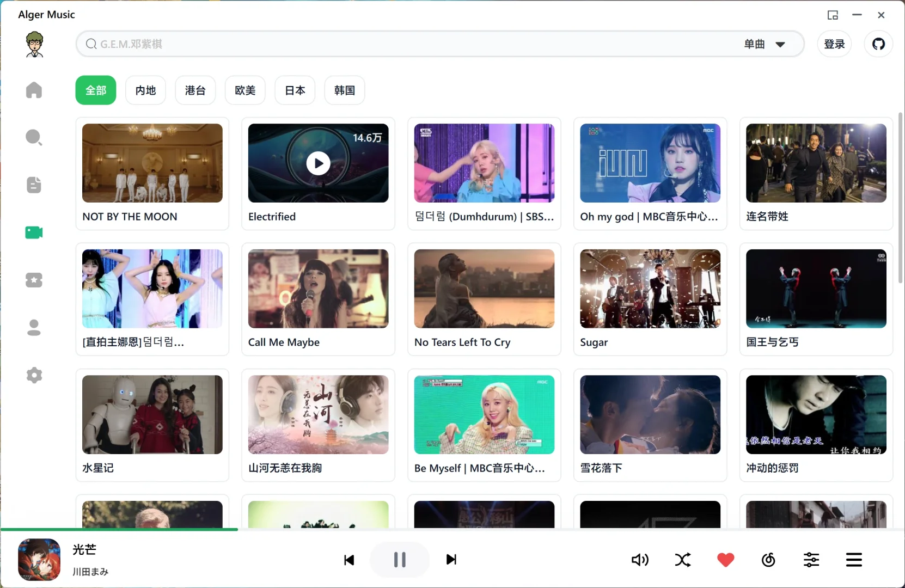Mute the volume speaker icon
905x588 pixels.
click(x=639, y=560)
